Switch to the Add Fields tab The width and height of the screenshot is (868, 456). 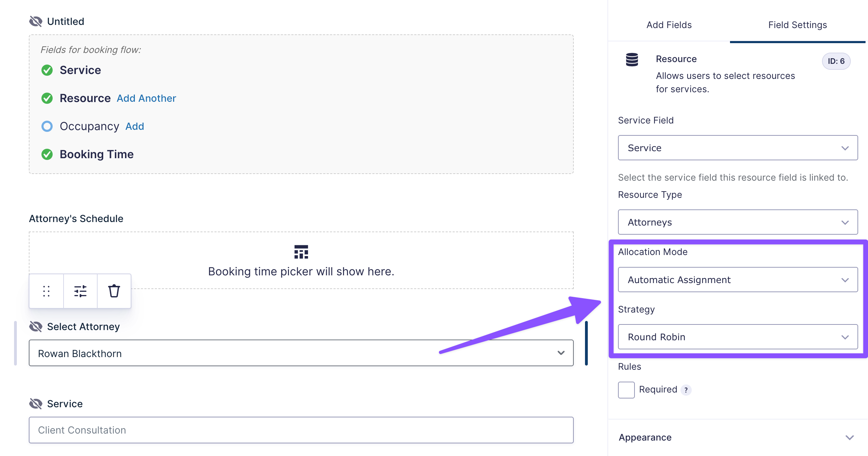click(x=669, y=25)
